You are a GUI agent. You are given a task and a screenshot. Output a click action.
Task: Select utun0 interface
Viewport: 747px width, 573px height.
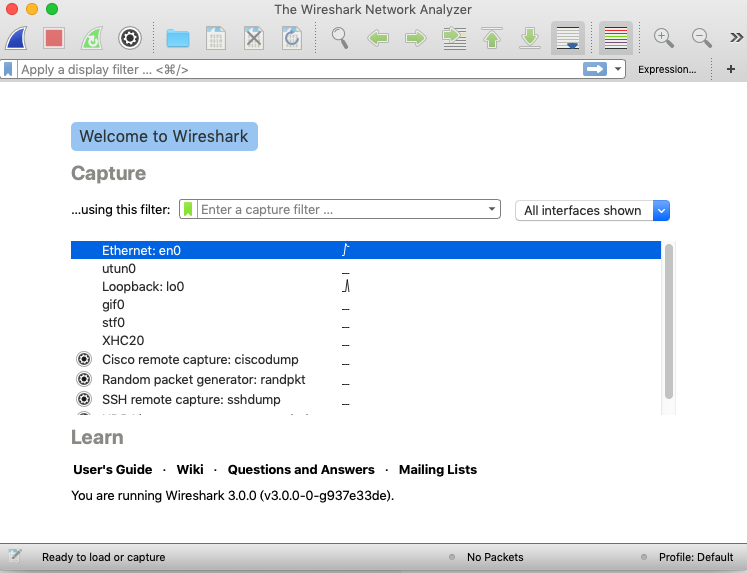pos(366,269)
